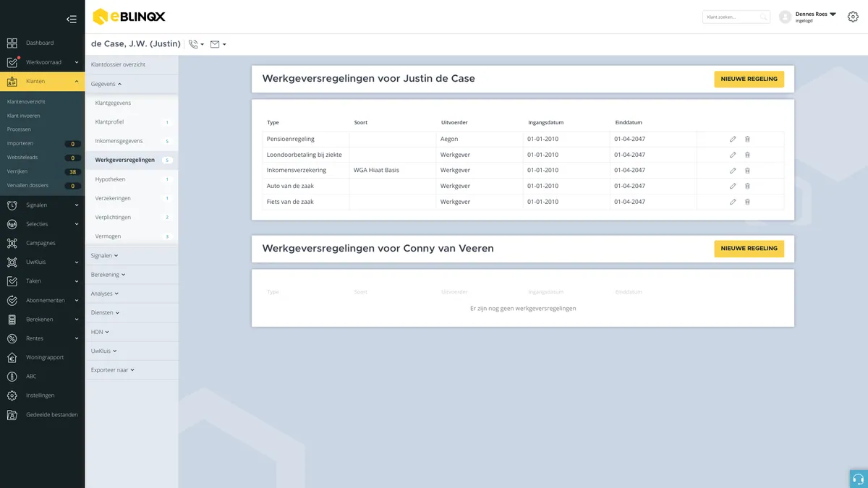Delete the Inkomensverzekering row
Screen dimensions: 868x488
coord(747,171)
